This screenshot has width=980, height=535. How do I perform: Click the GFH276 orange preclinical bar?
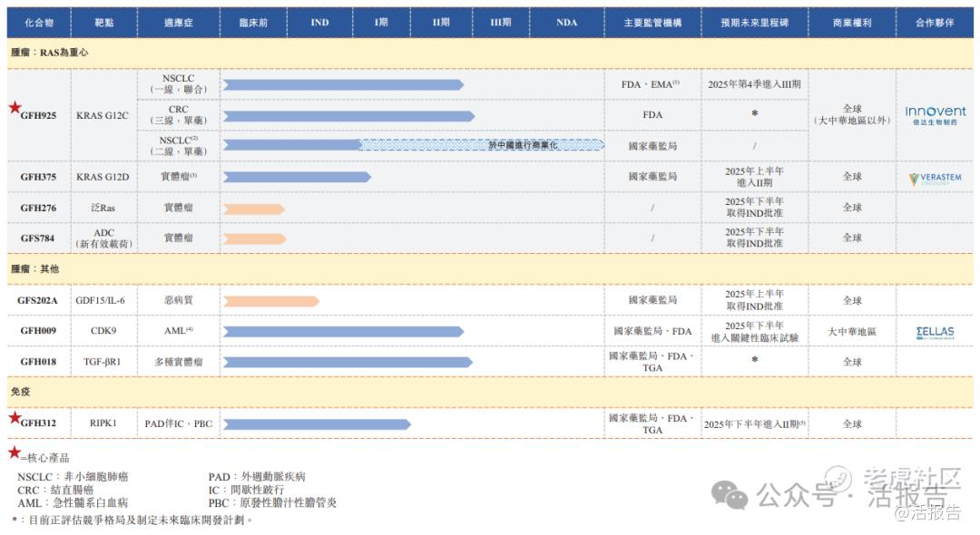[254, 209]
